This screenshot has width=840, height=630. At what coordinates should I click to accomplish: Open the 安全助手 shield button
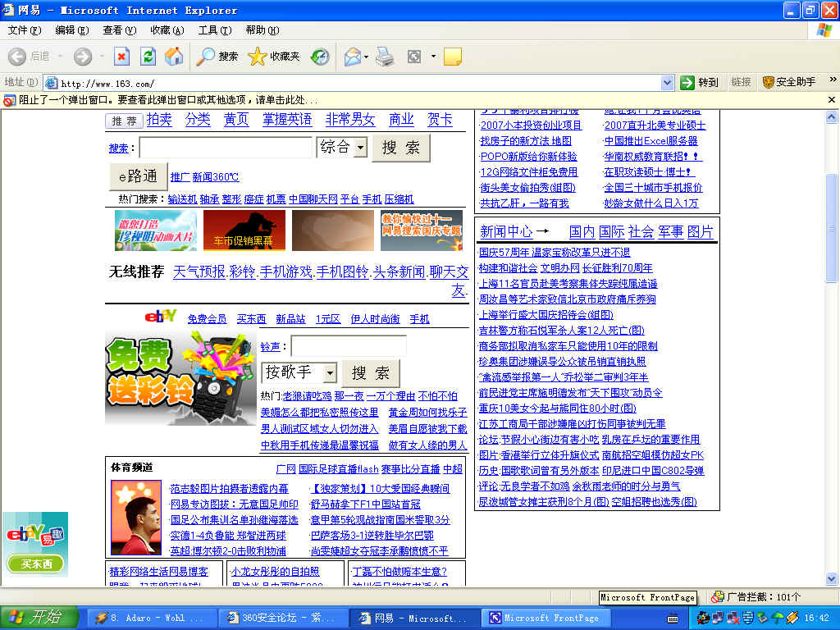(x=789, y=82)
